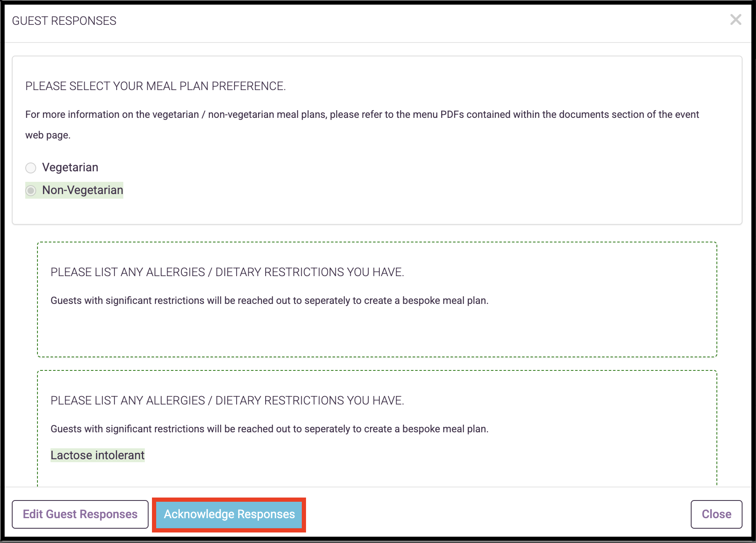Click the Close button in the footer
This screenshot has height=543, width=756.
pyautogui.click(x=716, y=514)
